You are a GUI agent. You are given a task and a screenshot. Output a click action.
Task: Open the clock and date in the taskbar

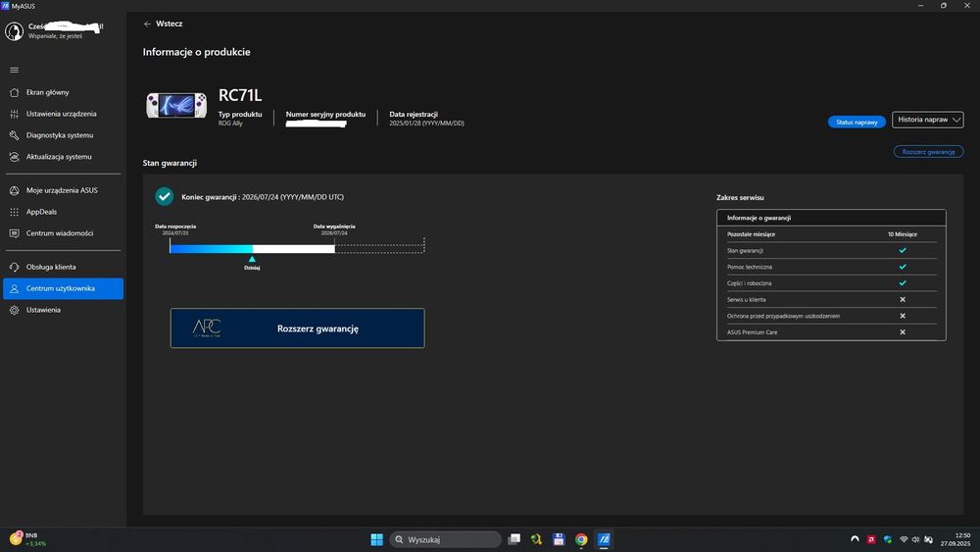[x=955, y=539]
